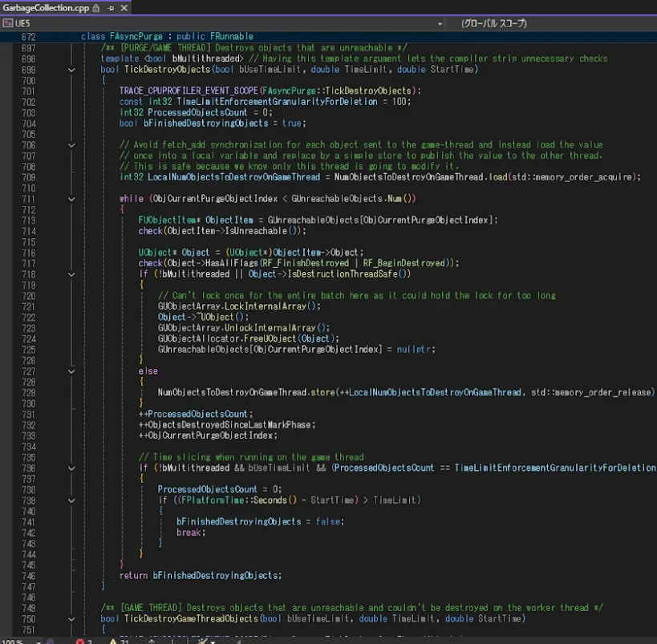Collapse the IsDestructionThreadSafe if block
The height and width of the screenshot is (644, 657).
pos(71,274)
